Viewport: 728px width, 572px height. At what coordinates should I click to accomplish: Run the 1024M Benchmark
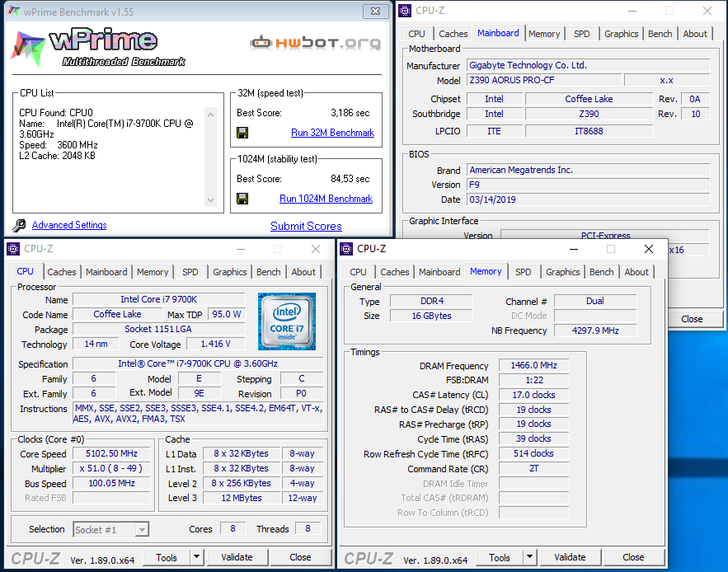[326, 199]
